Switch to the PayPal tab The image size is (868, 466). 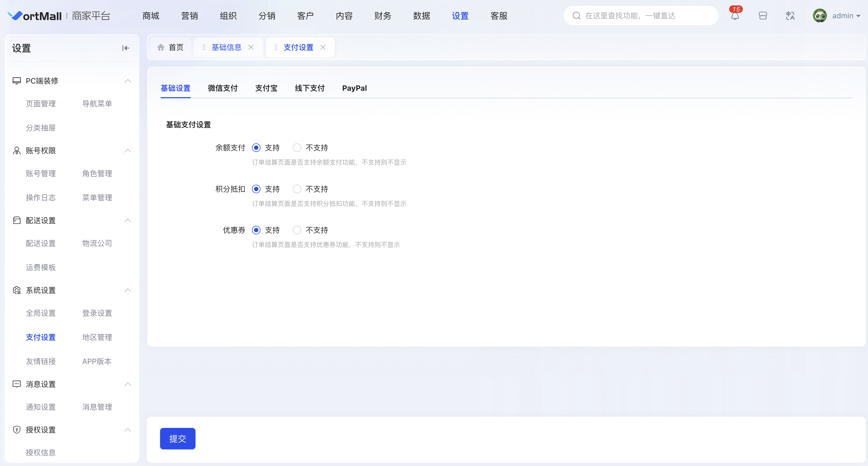pos(355,88)
